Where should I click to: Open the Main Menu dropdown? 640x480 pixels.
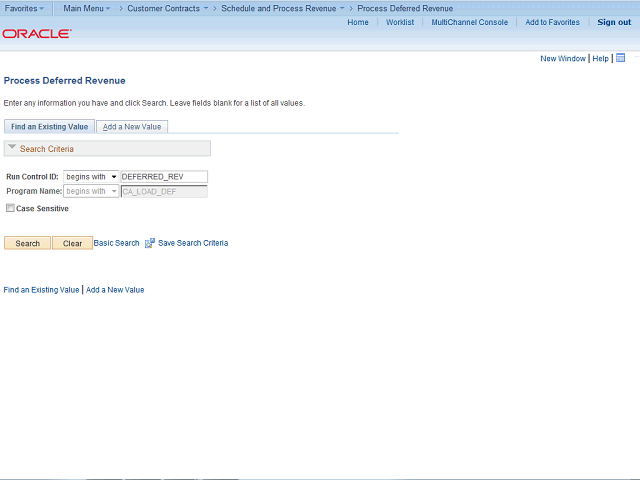coord(87,8)
